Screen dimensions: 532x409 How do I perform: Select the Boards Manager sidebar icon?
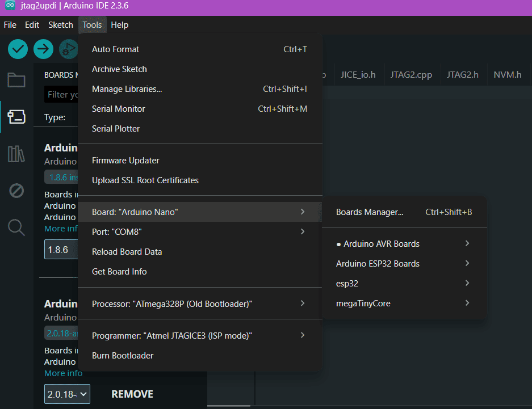[16, 117]
